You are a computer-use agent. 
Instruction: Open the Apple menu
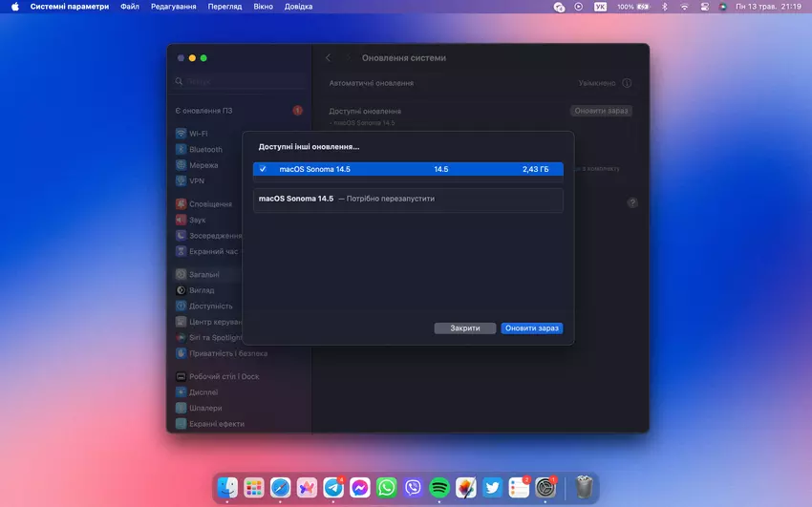14,7
